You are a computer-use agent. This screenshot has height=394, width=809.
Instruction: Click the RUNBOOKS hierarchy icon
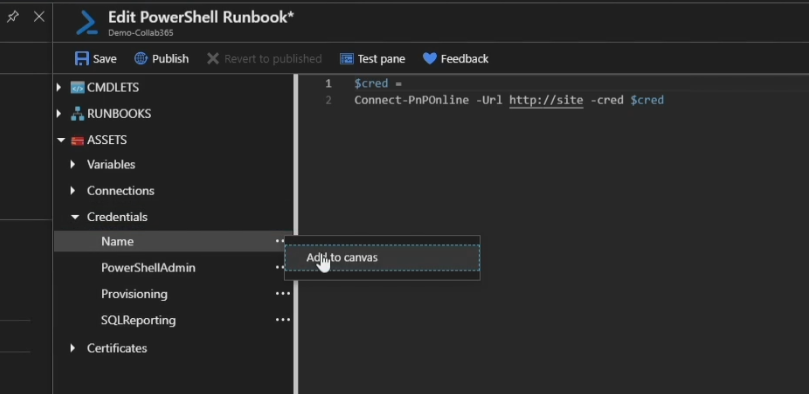77,114
